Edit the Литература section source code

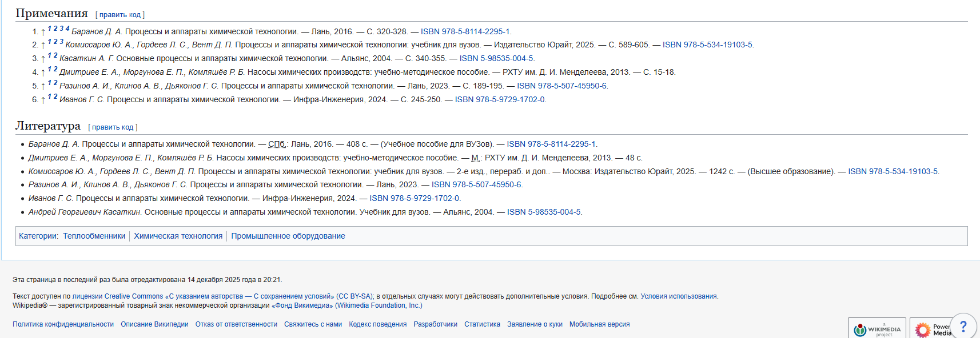pos(113,127)
